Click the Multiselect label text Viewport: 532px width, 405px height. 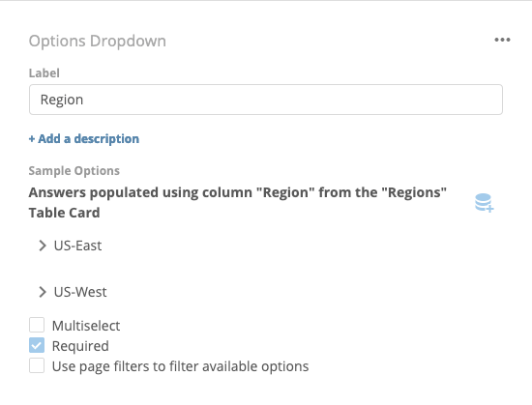(86, 326)
